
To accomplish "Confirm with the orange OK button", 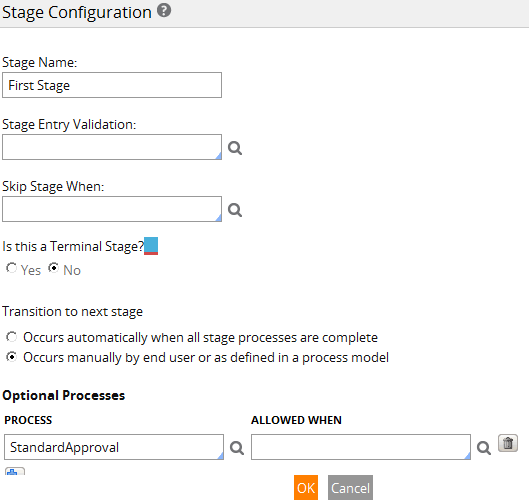I will coord(306,488).
